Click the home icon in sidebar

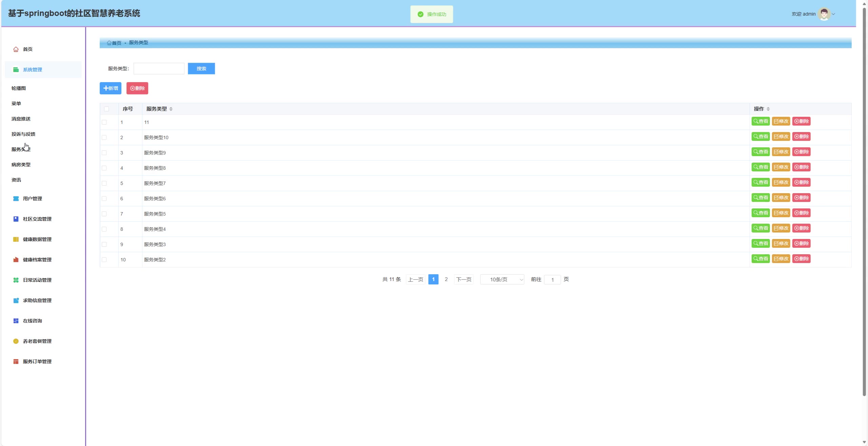click(16, 49)
